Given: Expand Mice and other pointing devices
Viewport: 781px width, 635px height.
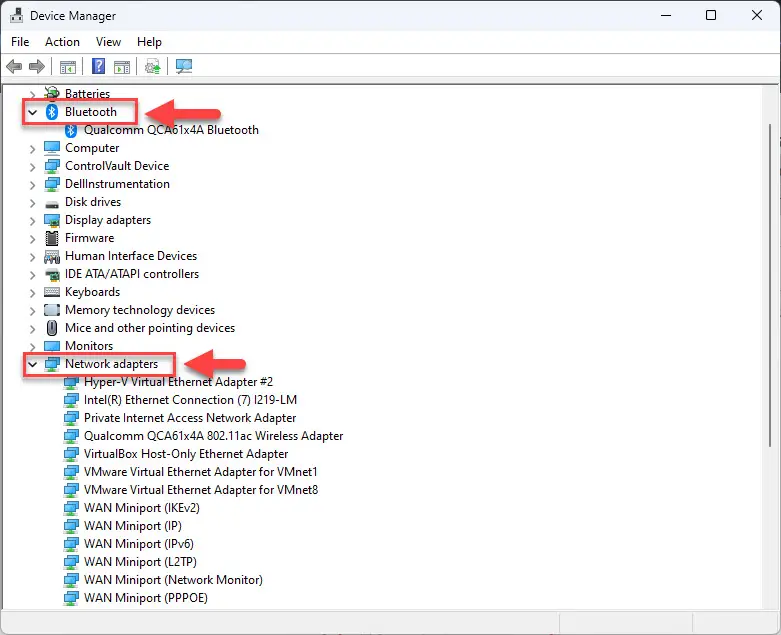Looking at the screenshot, I should point(33,329).
